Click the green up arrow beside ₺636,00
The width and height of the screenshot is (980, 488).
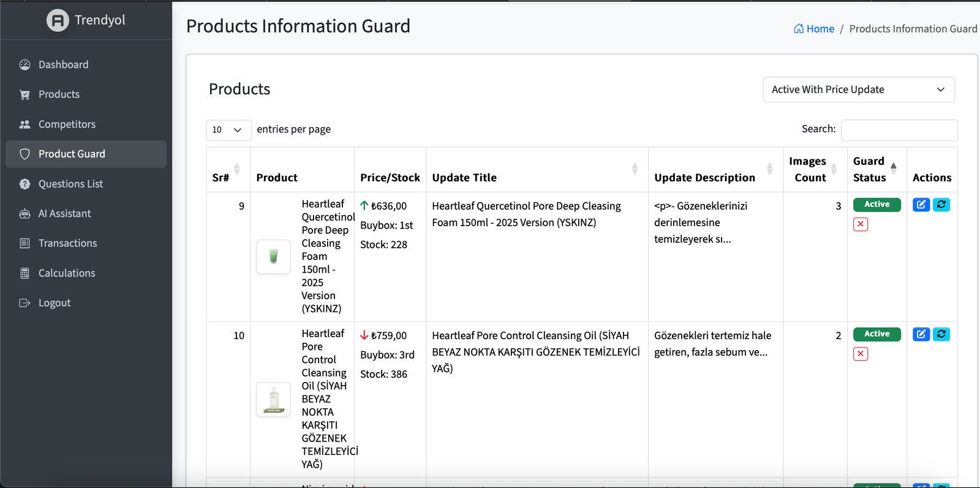pos(364,205)
